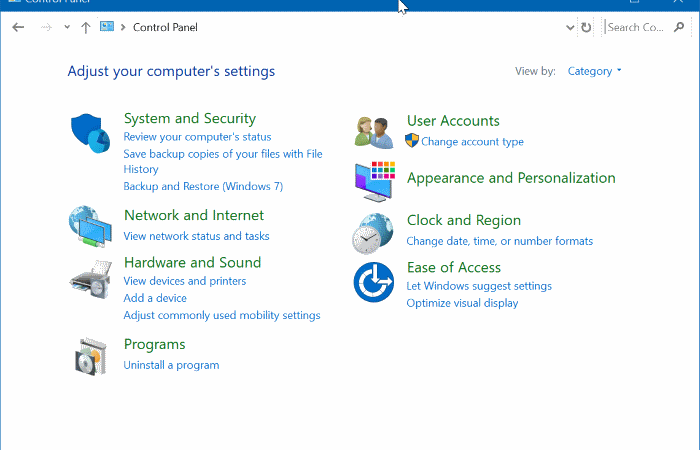Open the Programs category heading
Viewport: 700px width, 450px height.
(154, 345)
